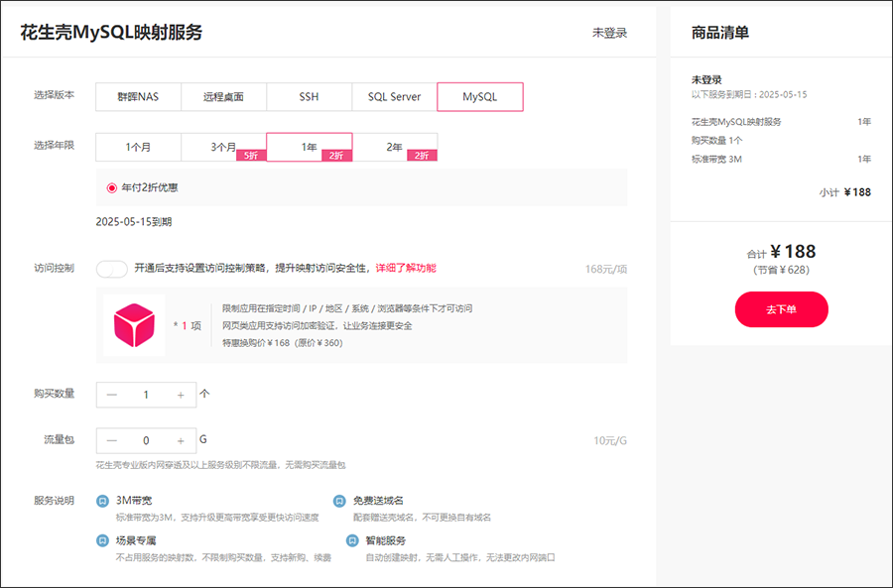Image resolution: width=893 pixels, height=588 pixels.
Task: Click the 3M带宽 service heading
Action: coord(134,501)
